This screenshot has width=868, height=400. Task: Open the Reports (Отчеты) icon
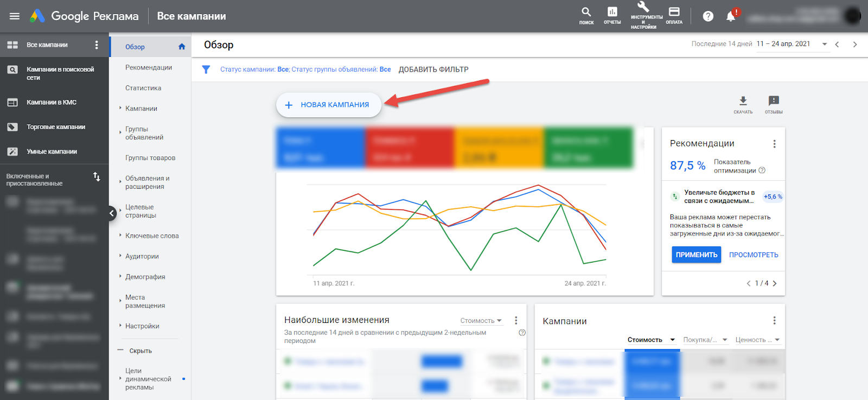(x=612, y=13)
